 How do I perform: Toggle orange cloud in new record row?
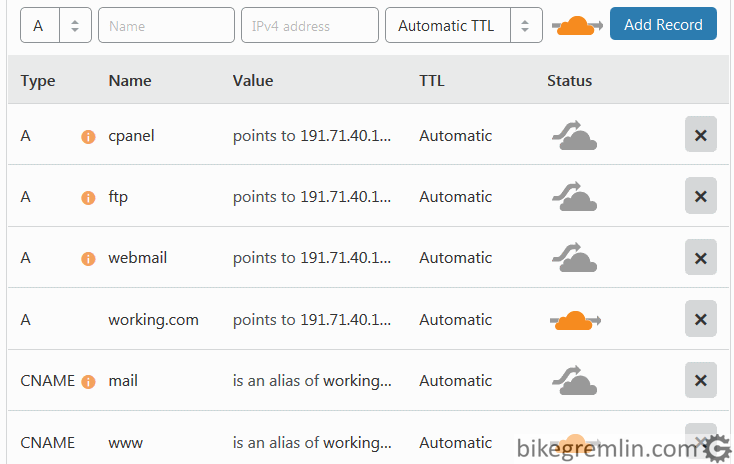pos(577,26)
